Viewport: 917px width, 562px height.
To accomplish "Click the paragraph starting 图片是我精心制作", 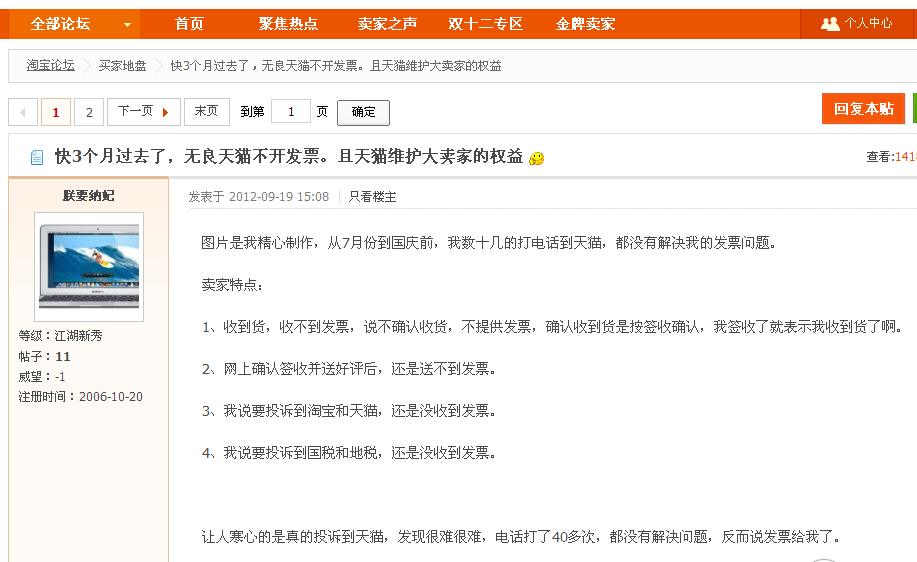I will pos(489,243).
